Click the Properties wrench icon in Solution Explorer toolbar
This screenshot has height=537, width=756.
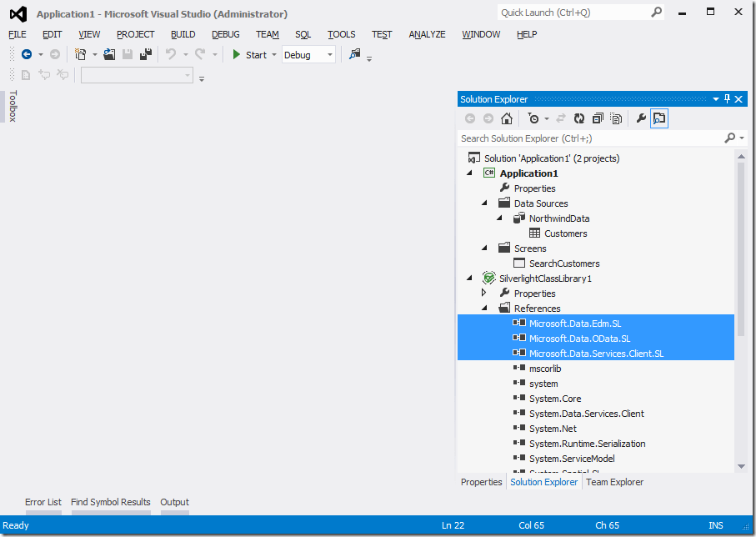click(641, 118)
